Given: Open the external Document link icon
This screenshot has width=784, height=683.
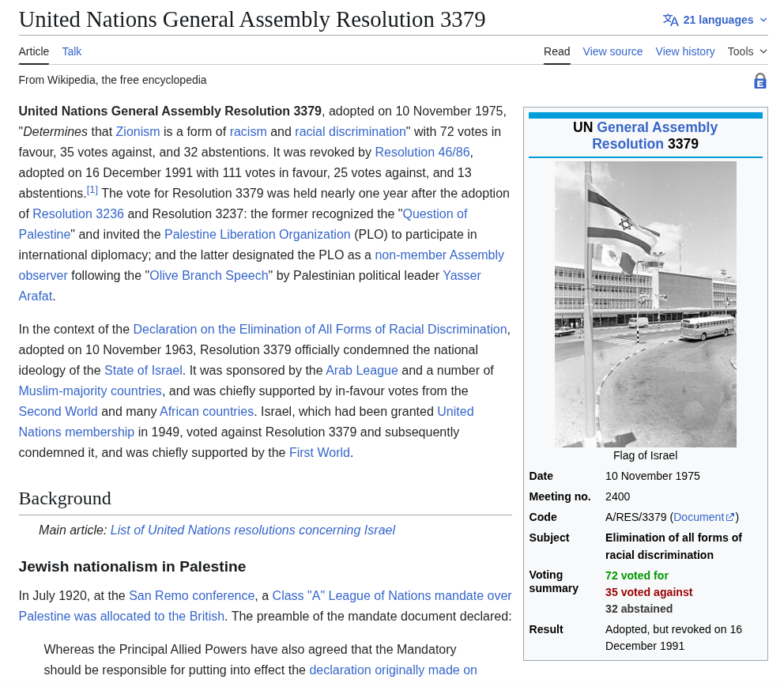Looking at the screenshot, I should click(730, 517).
